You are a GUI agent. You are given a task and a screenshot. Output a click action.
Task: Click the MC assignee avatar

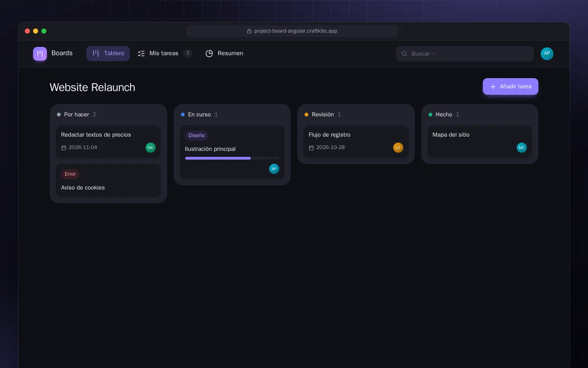pos(522,148)
